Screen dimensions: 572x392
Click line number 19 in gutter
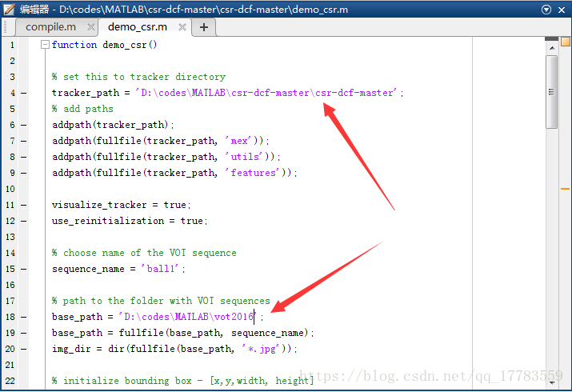point(10,333)
